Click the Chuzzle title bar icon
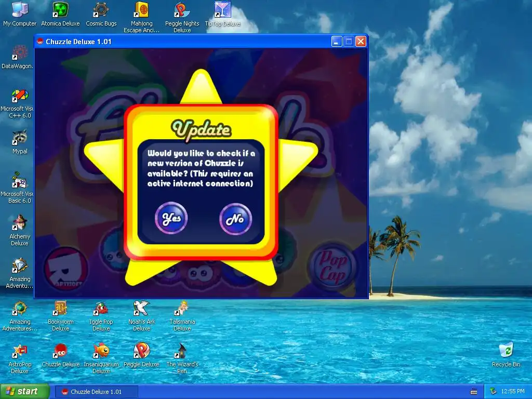Screen dimensions: 532x399 pyautogui.click(x=40, y=42)
